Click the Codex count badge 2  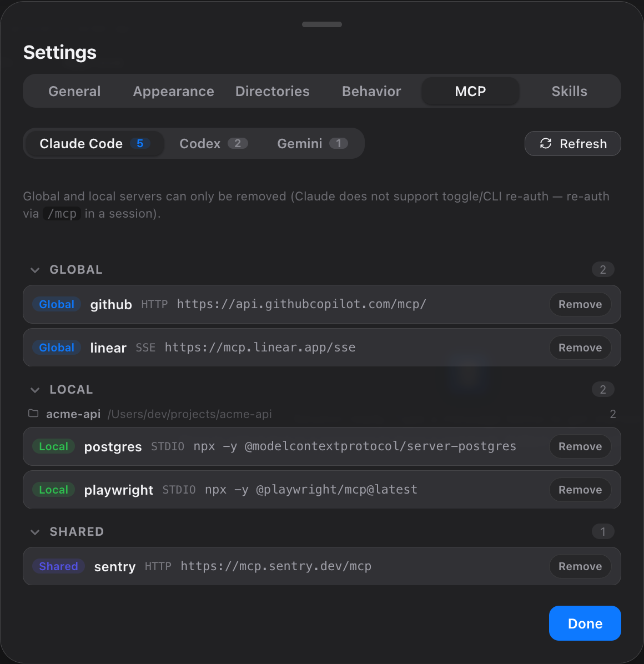click(x=238, y=144)
